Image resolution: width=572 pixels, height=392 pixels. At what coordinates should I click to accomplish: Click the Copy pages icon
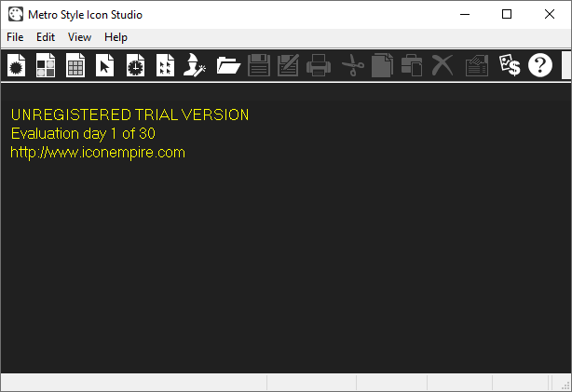pos(382,65)
